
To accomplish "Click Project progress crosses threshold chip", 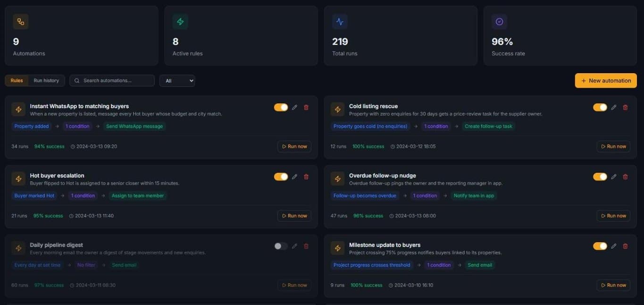I will pos(372,265).
